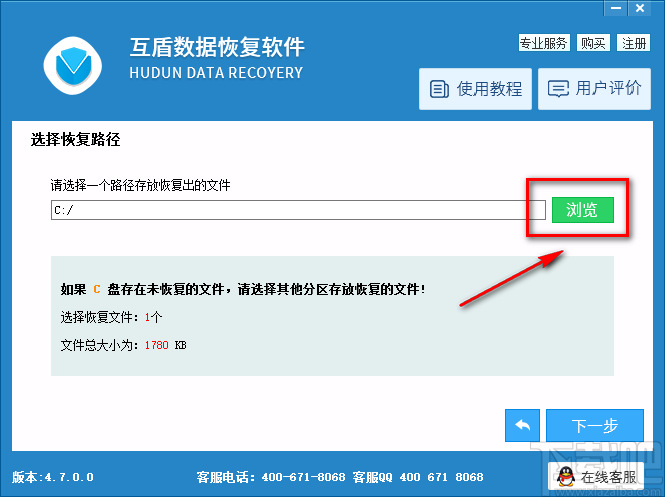Click the 选择恢复文件: 1个 text

[x=112, y=317]
